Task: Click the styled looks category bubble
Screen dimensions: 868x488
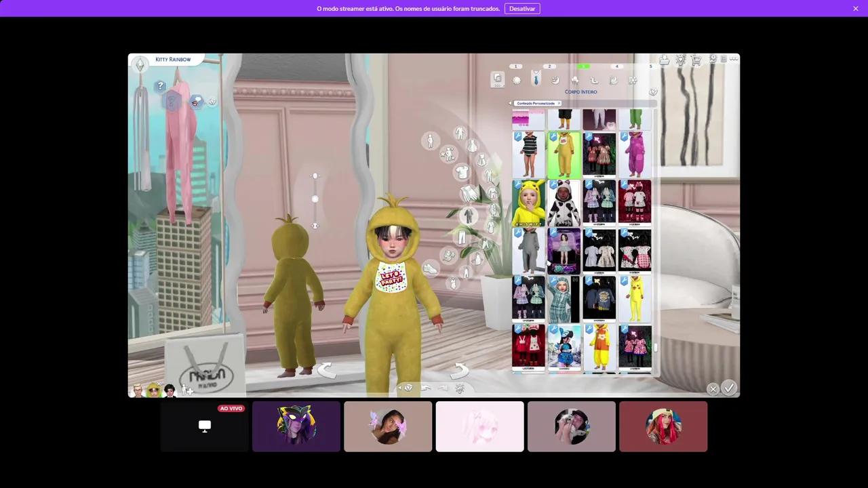Action: coord(448,155)
